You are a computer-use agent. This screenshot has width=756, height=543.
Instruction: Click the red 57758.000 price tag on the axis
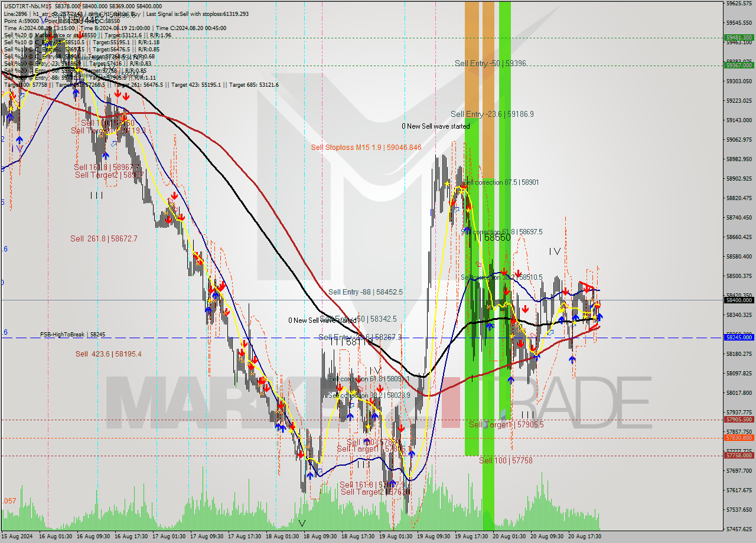(x=739, y=455)
